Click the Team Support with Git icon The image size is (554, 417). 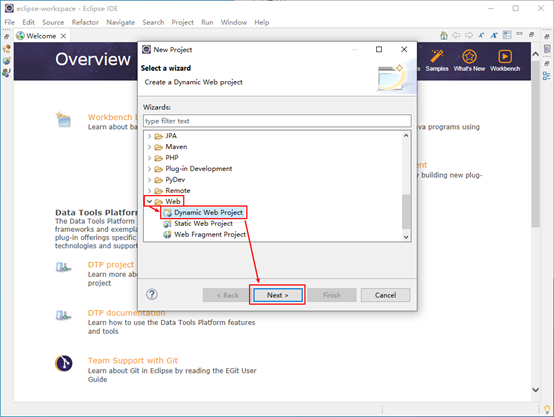64,363
